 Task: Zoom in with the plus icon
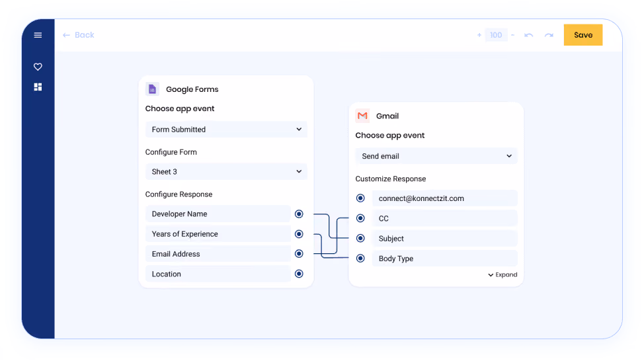click(x=479, y=35)
